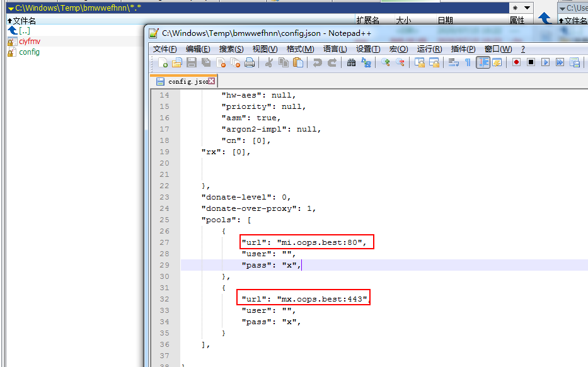
Task: Open the 运行(R) menu
Action: tap(430, 49)
